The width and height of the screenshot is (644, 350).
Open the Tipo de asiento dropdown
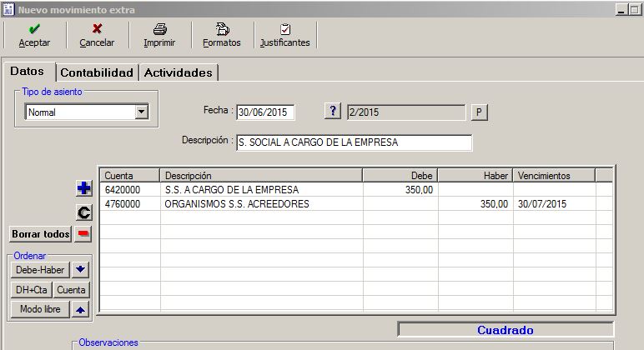coord(142,112)
